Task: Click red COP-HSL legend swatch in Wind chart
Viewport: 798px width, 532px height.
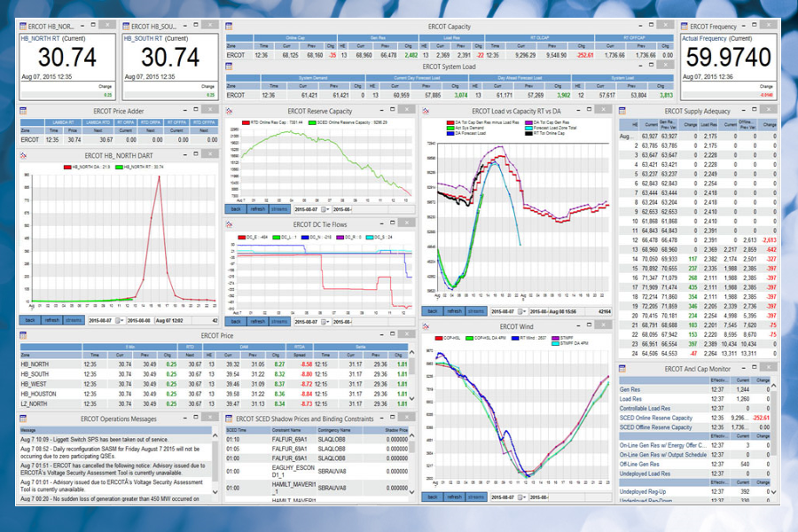Action: click(x=439, y=338)
